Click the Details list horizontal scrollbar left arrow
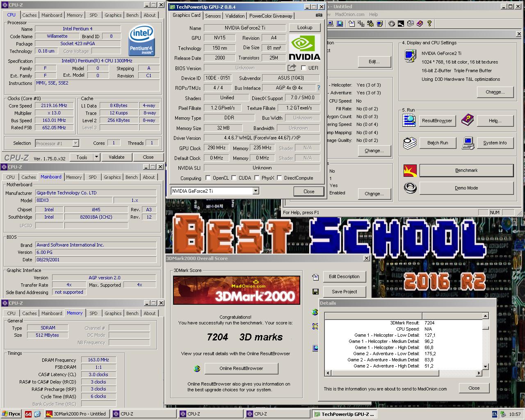525x420 pixels. pos(327,373)
